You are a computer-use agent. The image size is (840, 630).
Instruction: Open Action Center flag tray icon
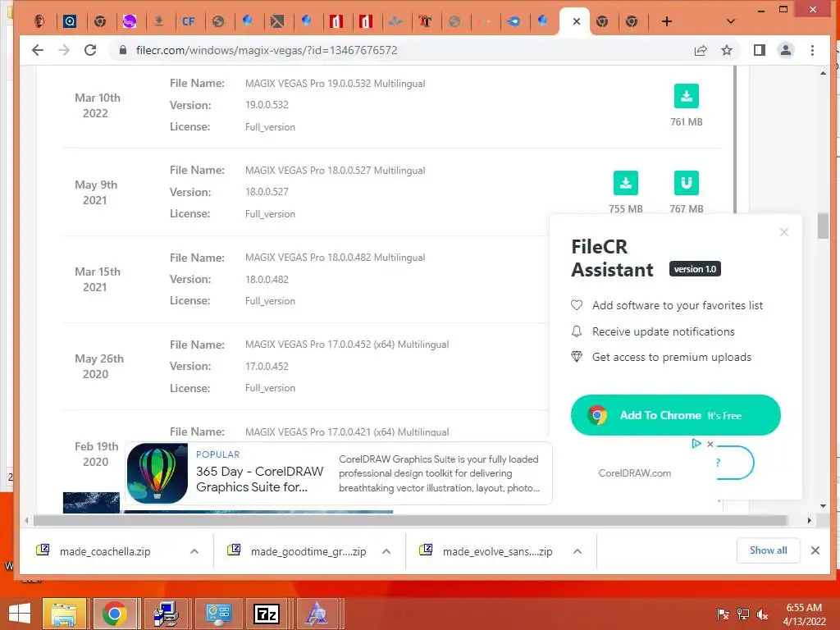[x=723, y=614]
